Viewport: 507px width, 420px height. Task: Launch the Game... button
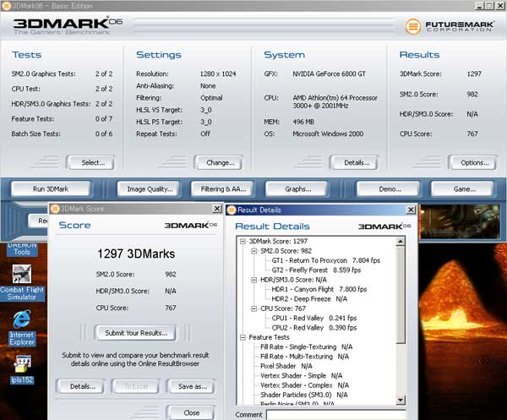point(463,188)
